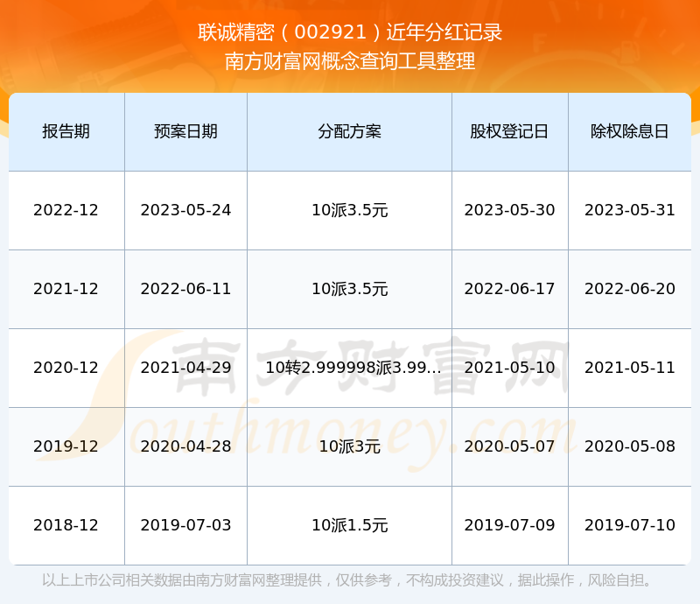
Task: Select report period cell 2022-12
Action: (66, 210)
